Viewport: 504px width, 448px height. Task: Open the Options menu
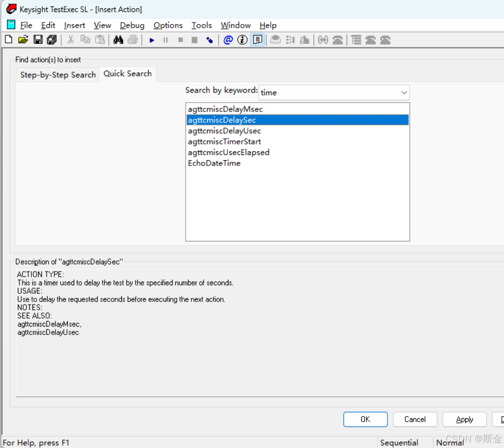pos(168,25)
